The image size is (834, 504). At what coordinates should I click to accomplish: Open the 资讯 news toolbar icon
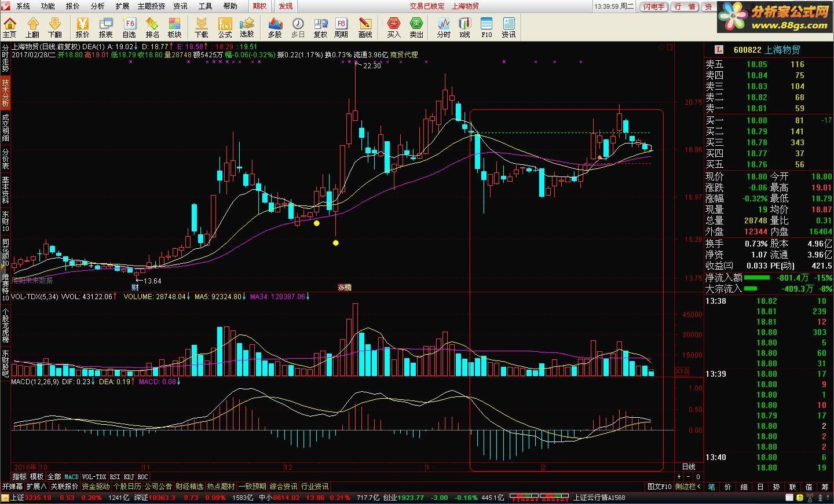coord(509,27)
